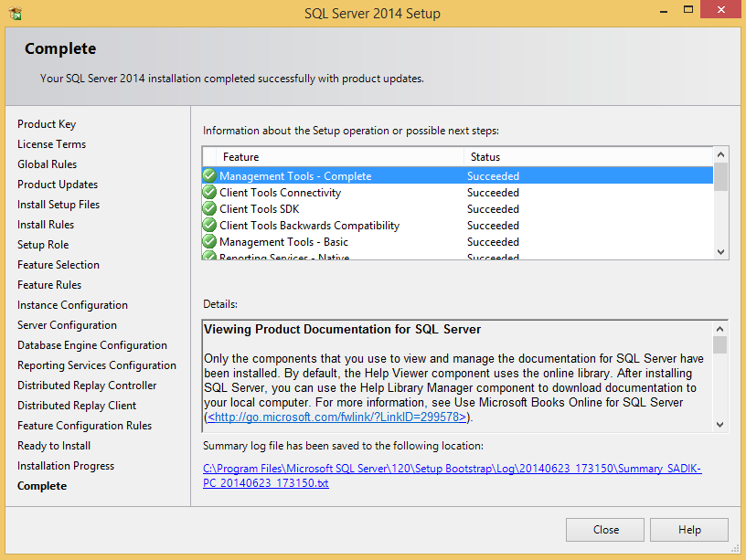746x560 pixels.
Task: Open the go.microsoft.com fwlink documentation link
Action: (336, 417)
